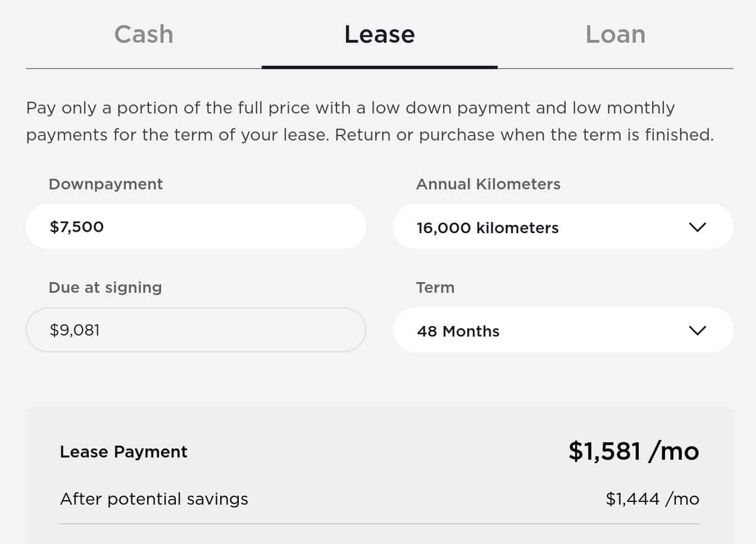
Task: Click the Due at signing label
Action: pyautogui.click(x=105, y=288)
